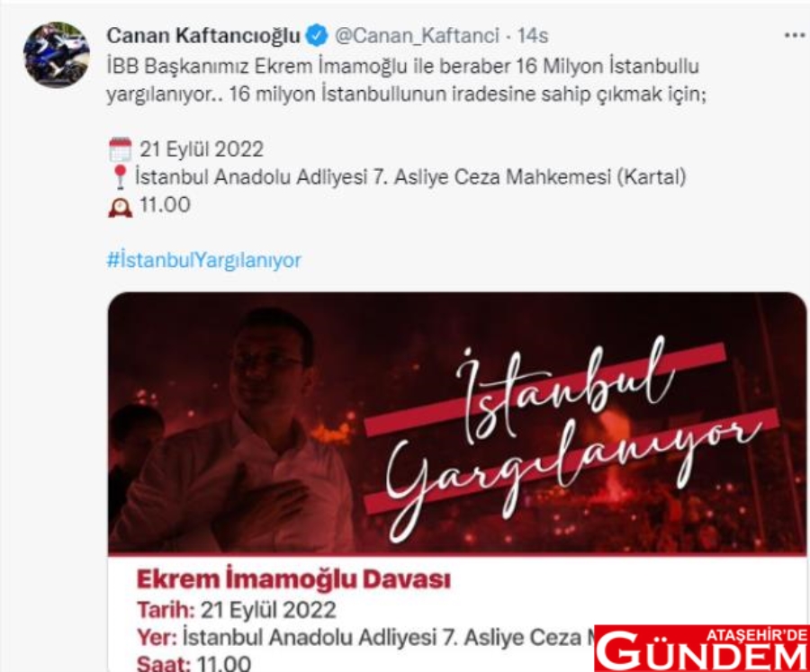Open the tweet's three-dot more menu

tap(795, 35)
